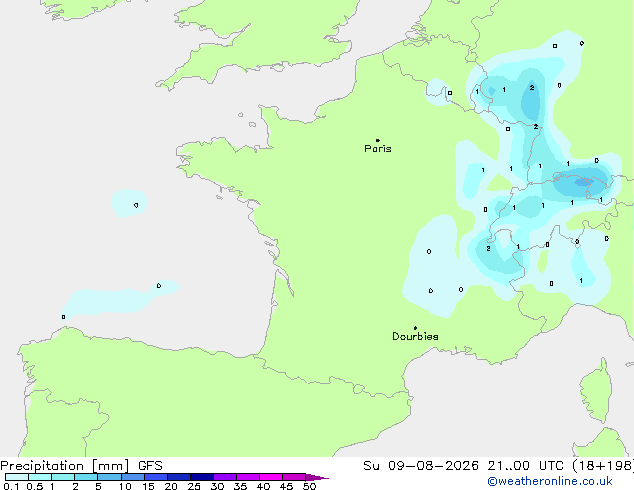
Task: Click the Corsica island on the map
Action: pos(596,391)
